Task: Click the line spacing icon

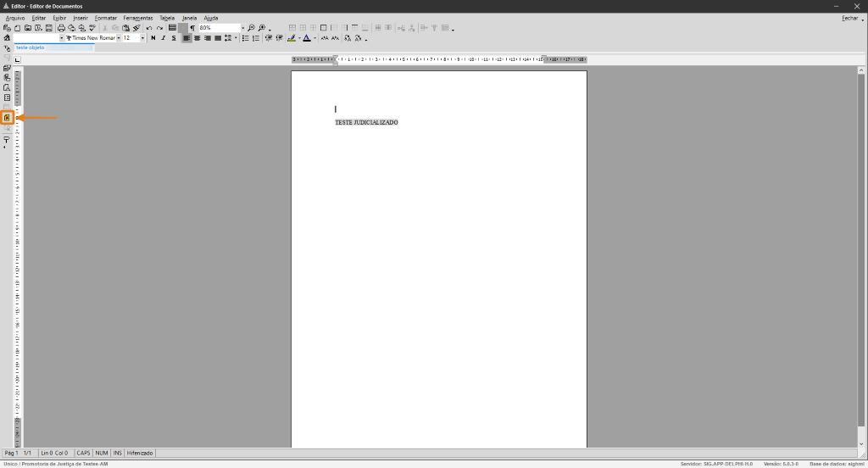Action: click(x=228, y=38)
